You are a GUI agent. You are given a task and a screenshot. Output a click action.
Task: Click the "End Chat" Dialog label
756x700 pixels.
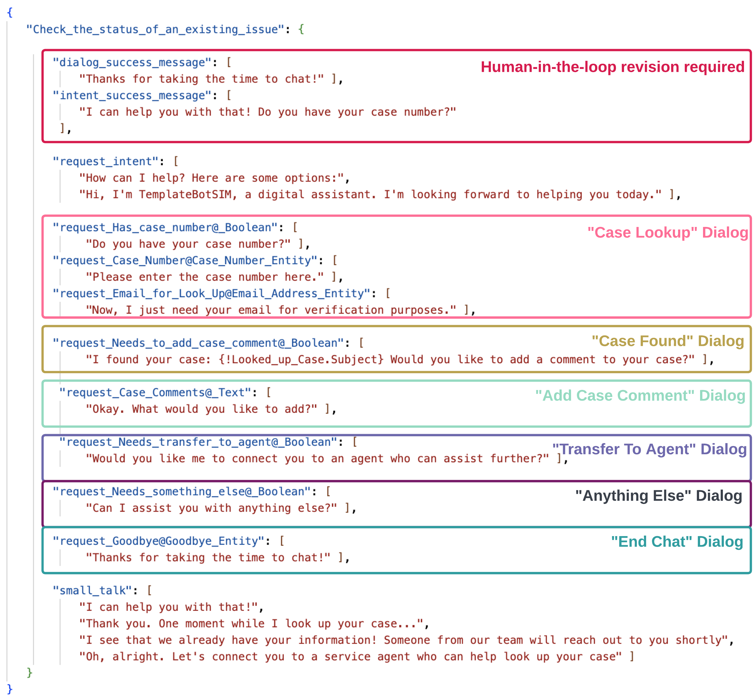[677, 542]
